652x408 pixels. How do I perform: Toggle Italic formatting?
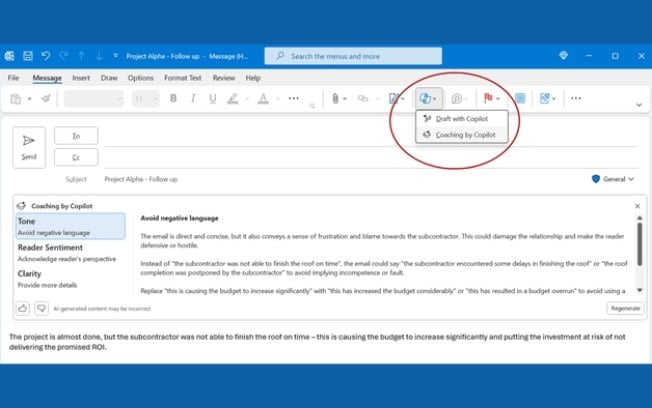coord(193,98)
